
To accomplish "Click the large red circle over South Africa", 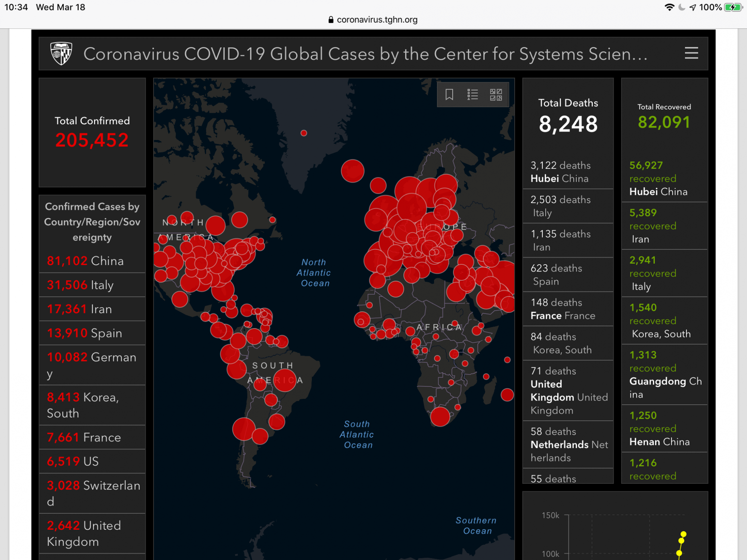I will coord(440,417).
